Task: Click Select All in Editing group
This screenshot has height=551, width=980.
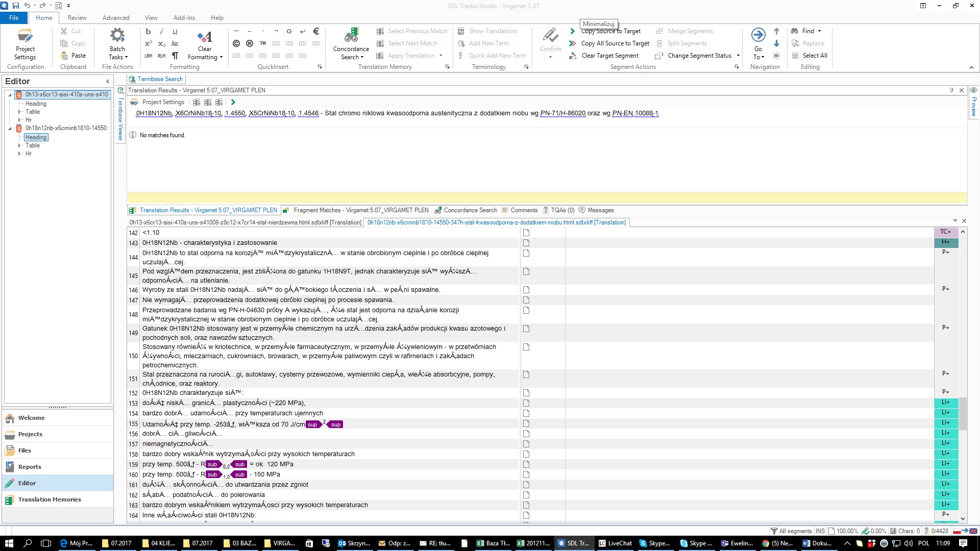Action: pos(810,56)
